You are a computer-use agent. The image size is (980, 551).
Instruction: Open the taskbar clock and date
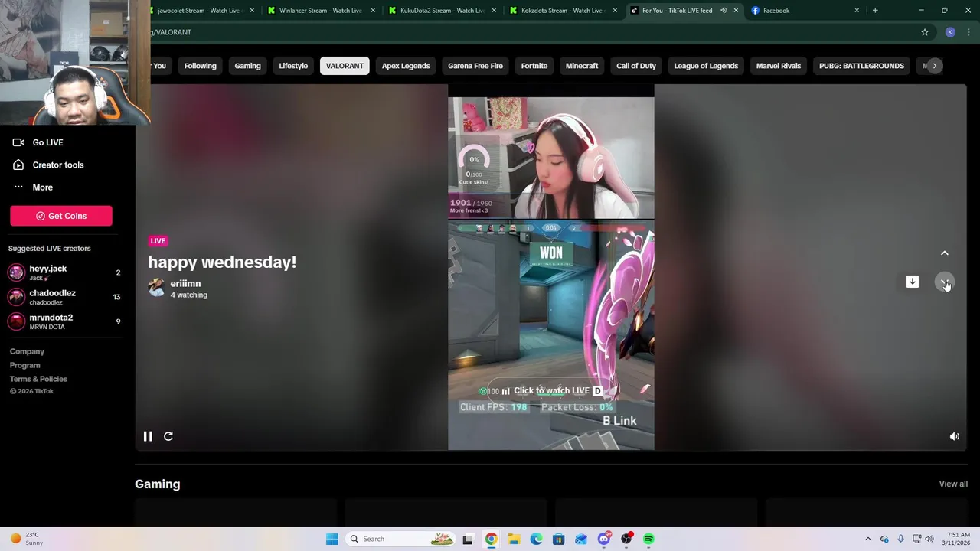pyautogui.click(x=958, y=539)
